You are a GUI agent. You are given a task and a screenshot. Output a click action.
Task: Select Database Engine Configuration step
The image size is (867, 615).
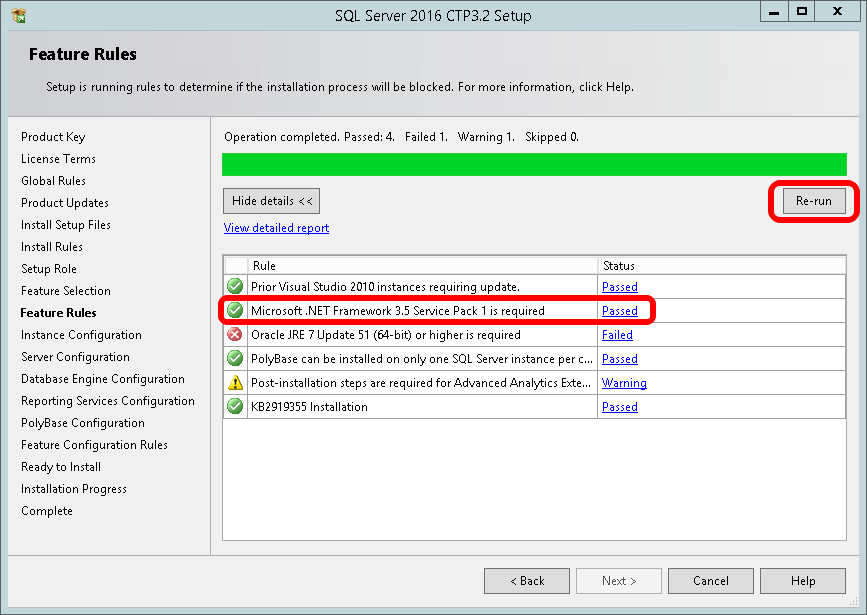click(103, 379)
